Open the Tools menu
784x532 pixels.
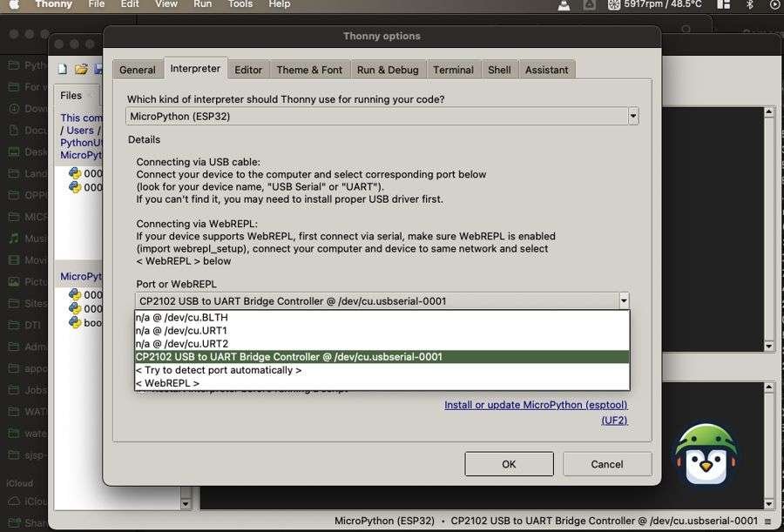pyautogui.click(x=240, y=4)
